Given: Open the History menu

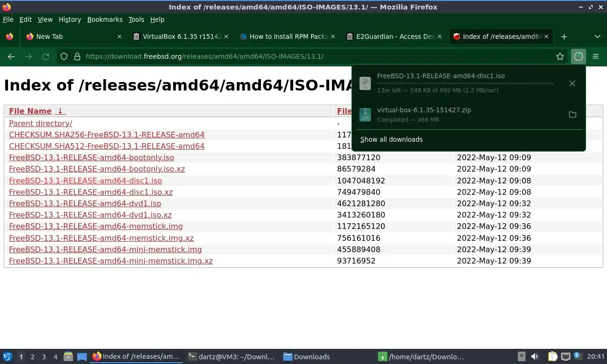Looking at the screenshot, I should [x=70, y=19].
